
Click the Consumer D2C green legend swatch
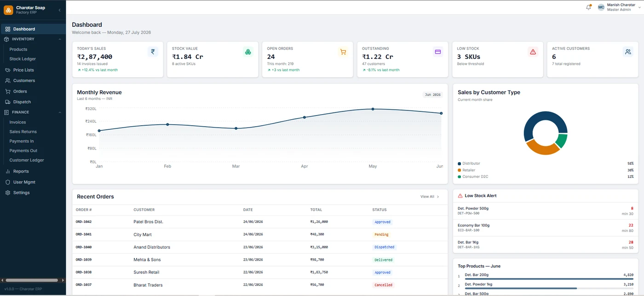[459, 177]
